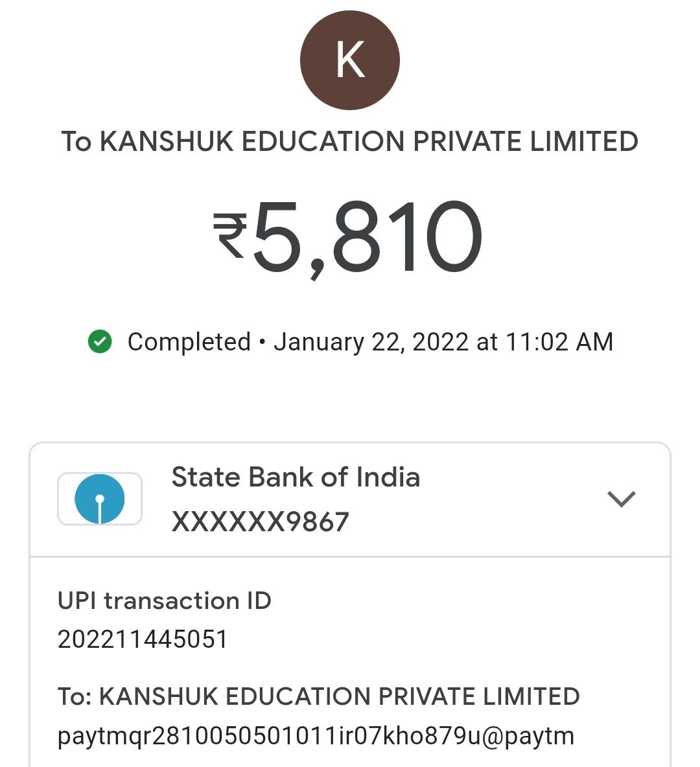Click bullet separator after Completed

click(x=262, y=342)
